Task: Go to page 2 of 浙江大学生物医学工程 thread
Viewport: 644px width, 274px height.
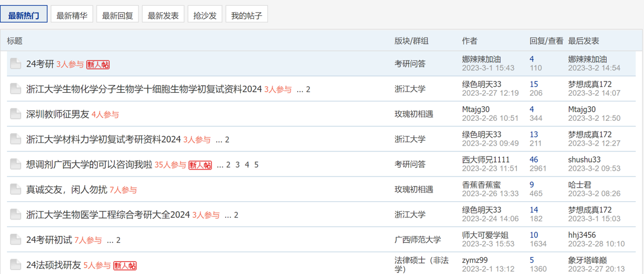Action: (236, 215)
